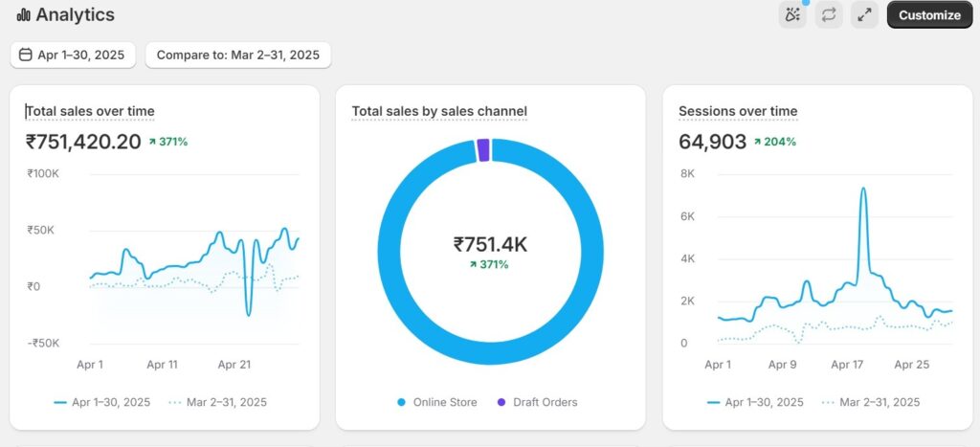Click the green arrow beside sessions 204%
980x447 pixels.
[x=758, y=142]
